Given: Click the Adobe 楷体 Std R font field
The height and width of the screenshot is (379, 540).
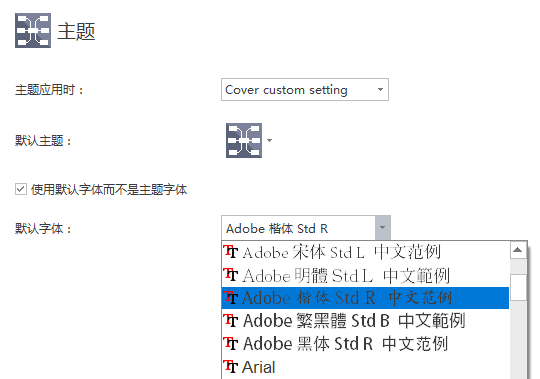Looking at the screenshot, I should 298,228.
